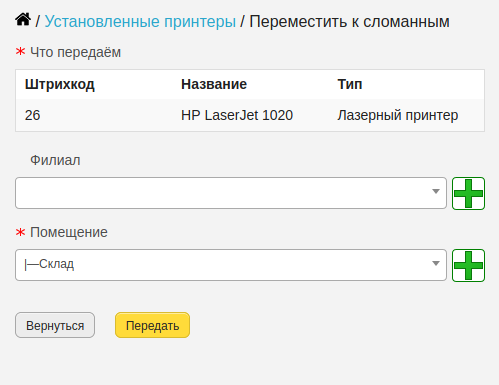This screenshot has width=499, height=385.
Task: Open Установленные принтеры breadcrumb link
Action: click(140, 22)
